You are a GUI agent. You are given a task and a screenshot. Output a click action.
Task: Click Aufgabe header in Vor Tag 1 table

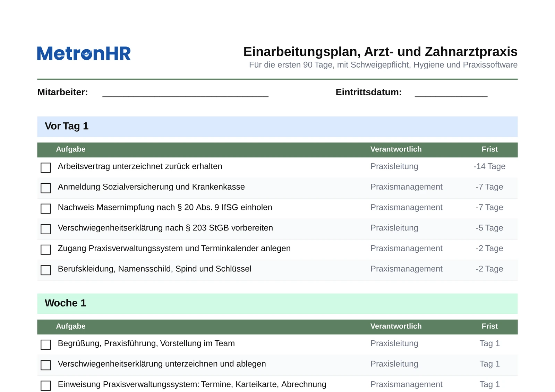pyautogui.click(x=71, y=149)
